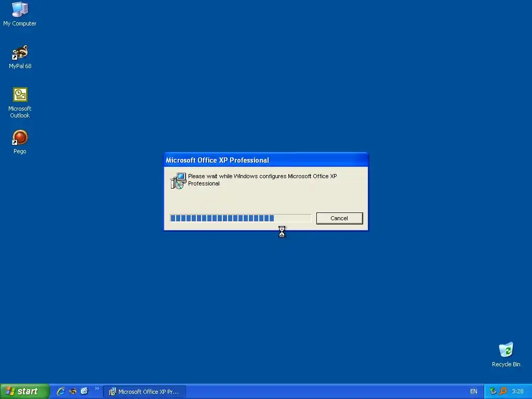Click the Safely Remove Hardware tray icon
The width and height of the screenshot is (532, 399).
[x=493, y=392]
